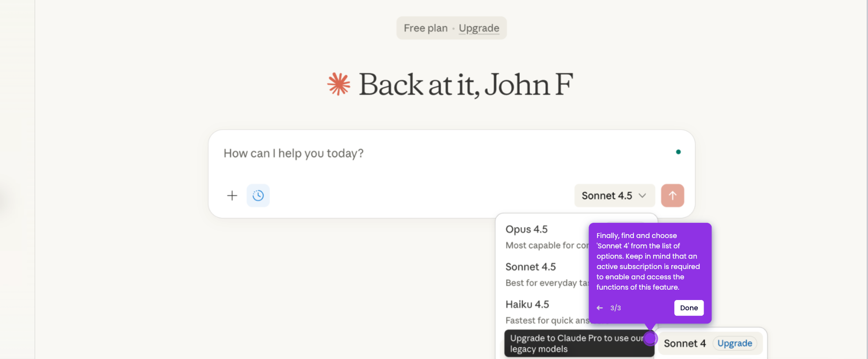868x359 pixels.
Task: Select Sonnet 4 legacy model option
Action: [685, 343]
